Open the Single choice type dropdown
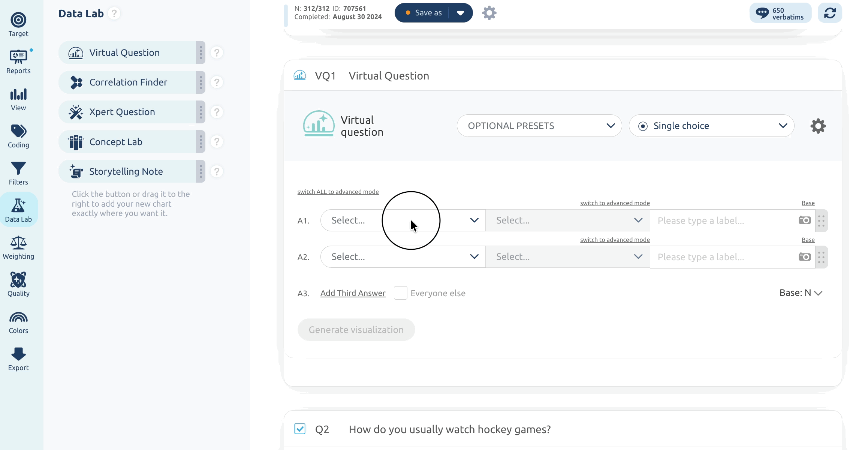This screenshot has height=450, width=868. (x=711, y=126)
